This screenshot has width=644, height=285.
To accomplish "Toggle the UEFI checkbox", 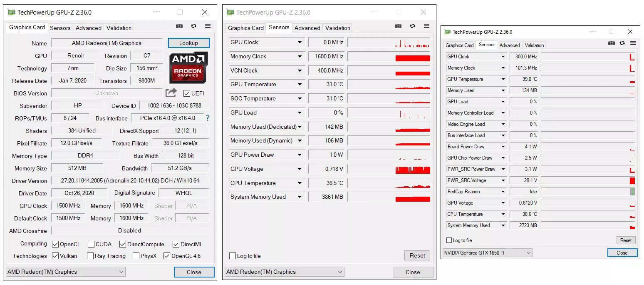I will [186, 93].
